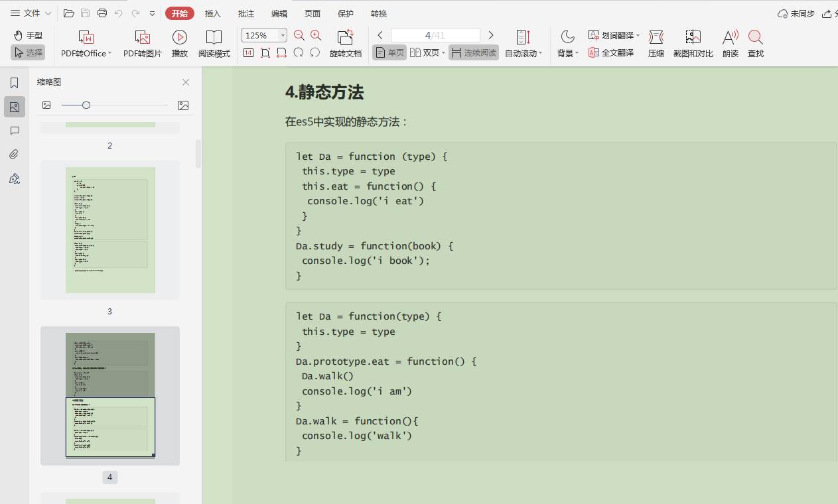The width and height of the screenshot is (838, 504).
Task: Open bookmark panel in sidebar
Action: [15, 83]
